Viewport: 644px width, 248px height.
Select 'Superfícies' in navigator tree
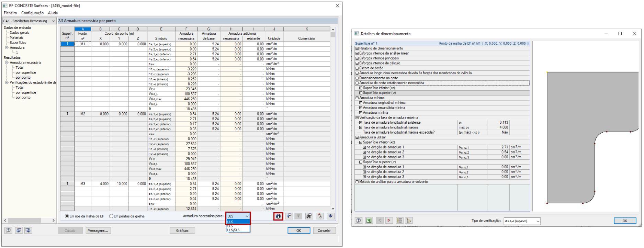point(18,43)
